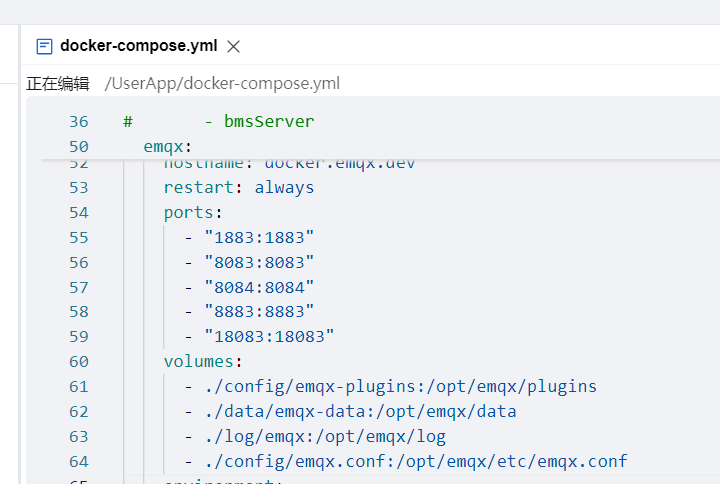Click line number 54 in gutter
The image size is (720, 484).
[79, 213]
